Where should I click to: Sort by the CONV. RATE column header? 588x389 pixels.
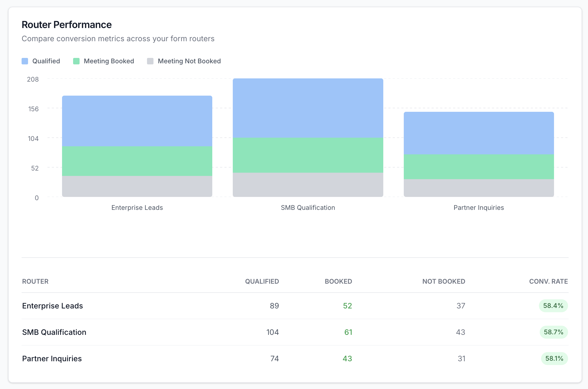pos(548,281)
